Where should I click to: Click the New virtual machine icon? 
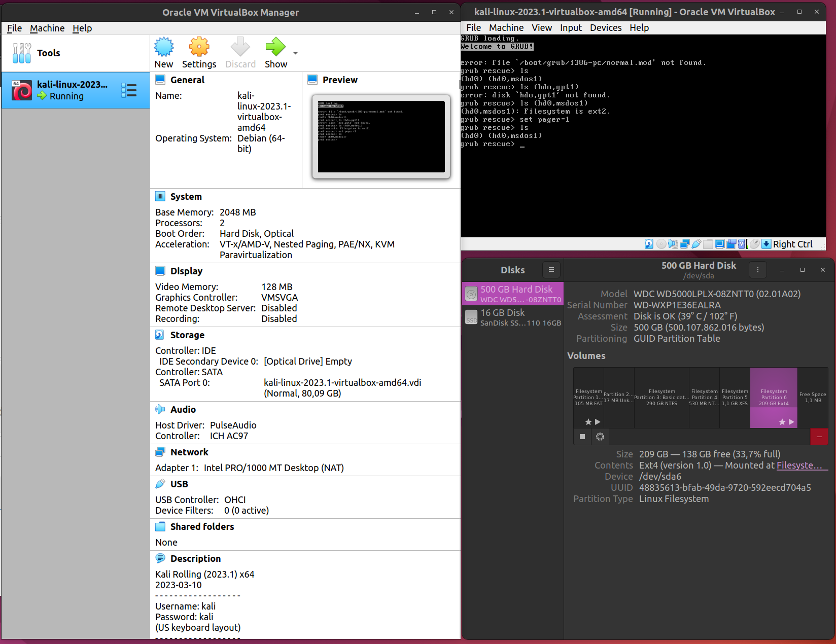coord(163,48)
